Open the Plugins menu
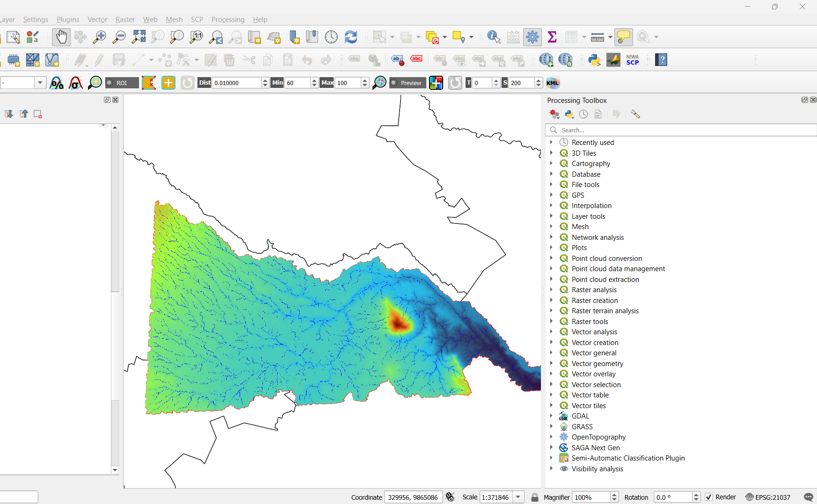Viewport: 817px width, 504px height. point(68,20)
